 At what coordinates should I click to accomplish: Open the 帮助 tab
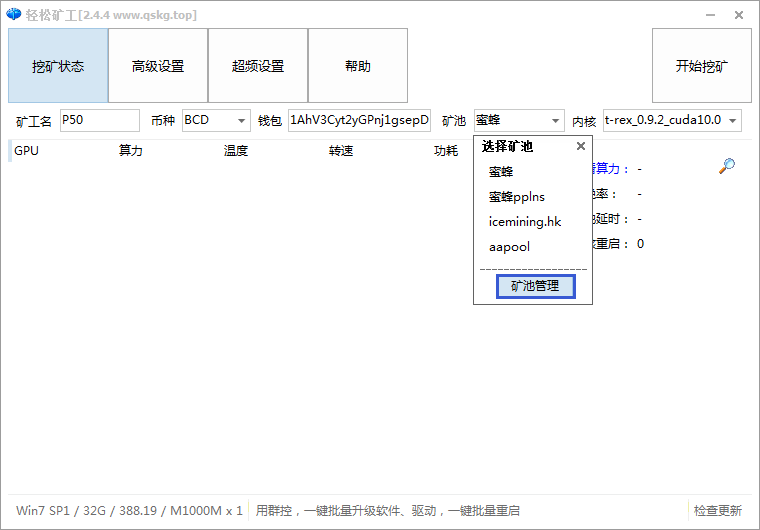point(358,66)
